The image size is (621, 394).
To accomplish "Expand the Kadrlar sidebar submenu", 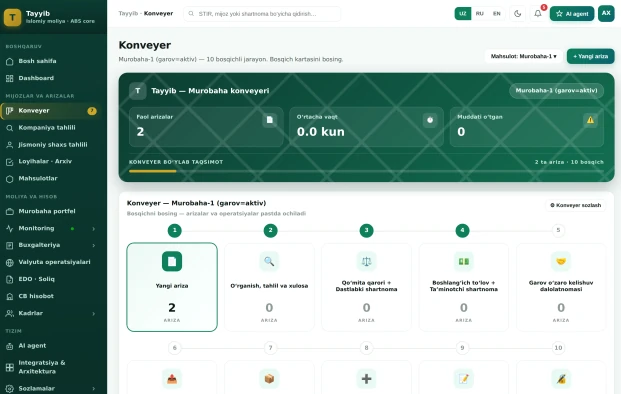I will click(x=93, y=314).
